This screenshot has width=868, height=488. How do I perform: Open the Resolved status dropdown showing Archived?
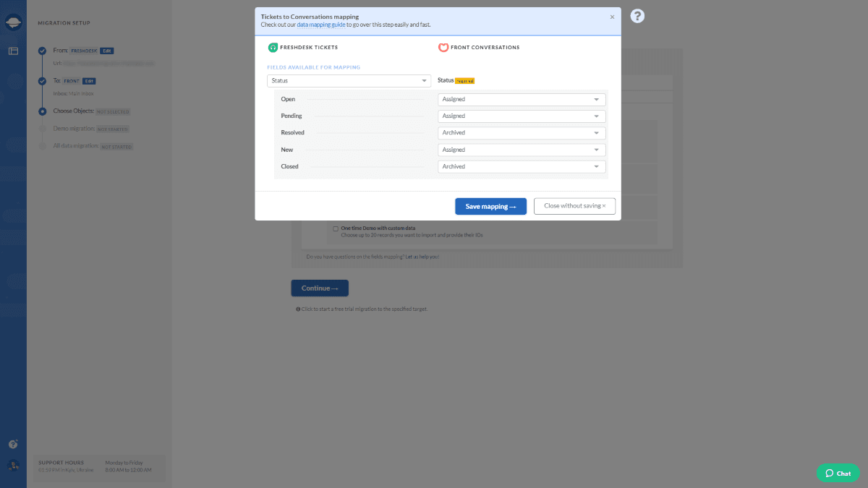(521, 132)
